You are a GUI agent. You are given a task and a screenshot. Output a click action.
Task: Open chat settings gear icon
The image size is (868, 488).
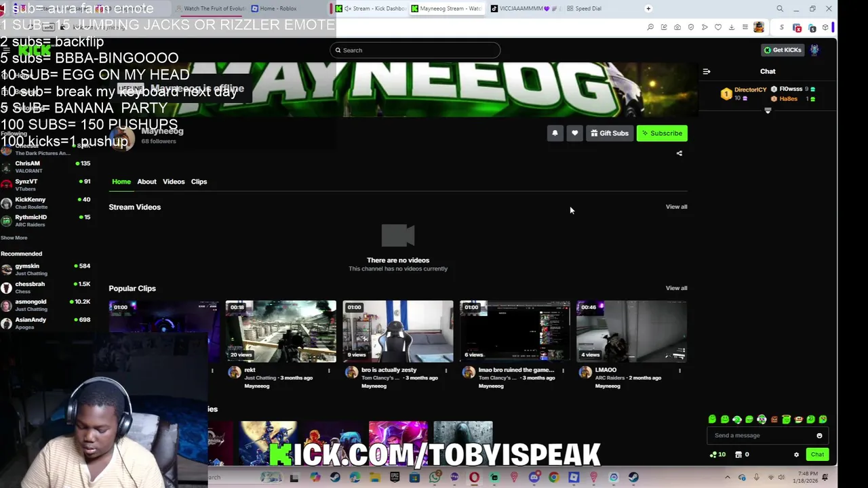pos(796,455)
